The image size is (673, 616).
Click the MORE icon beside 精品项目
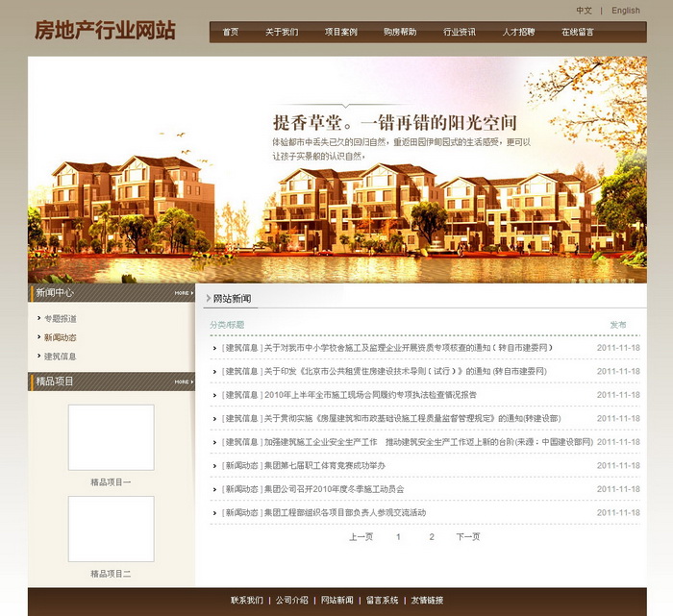(x=182, y=382)
